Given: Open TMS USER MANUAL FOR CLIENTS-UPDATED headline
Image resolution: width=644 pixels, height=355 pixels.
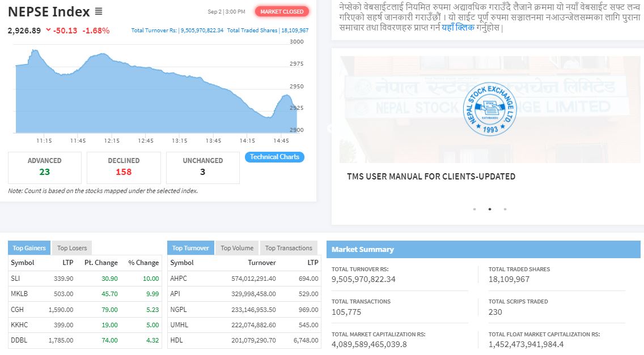Looking at the screenshot, I should pyautogui.click(x=431, y=177).
